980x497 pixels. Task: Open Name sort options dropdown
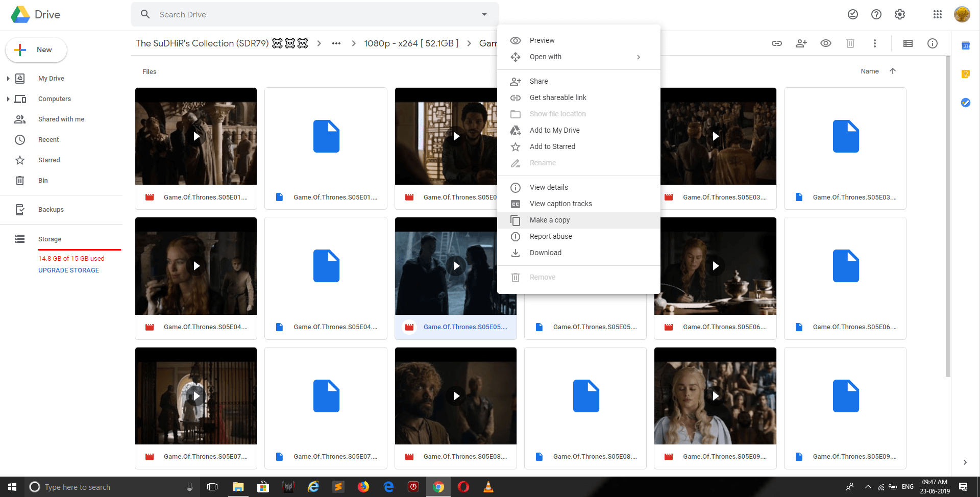870,71
